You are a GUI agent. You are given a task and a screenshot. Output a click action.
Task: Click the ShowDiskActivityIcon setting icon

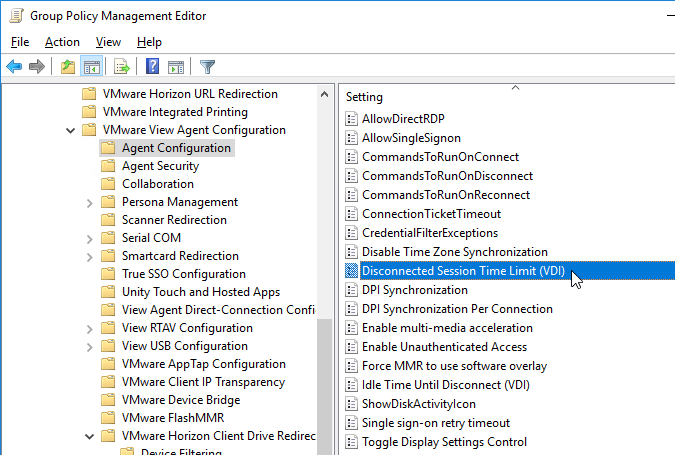(x=352, y=404)
